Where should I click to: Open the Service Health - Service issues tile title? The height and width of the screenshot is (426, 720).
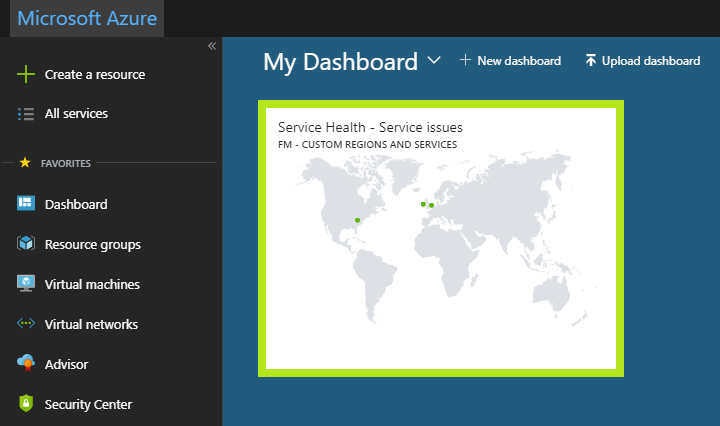point(370,127)
